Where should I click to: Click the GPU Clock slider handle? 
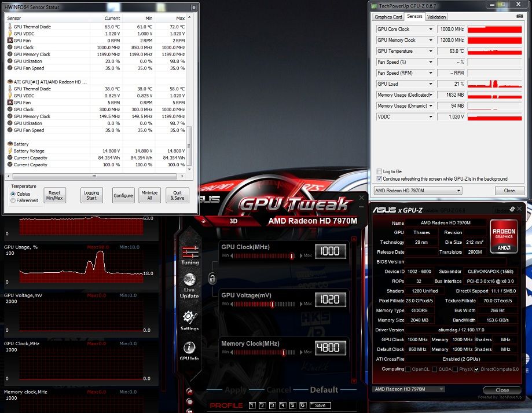point(292,256)
